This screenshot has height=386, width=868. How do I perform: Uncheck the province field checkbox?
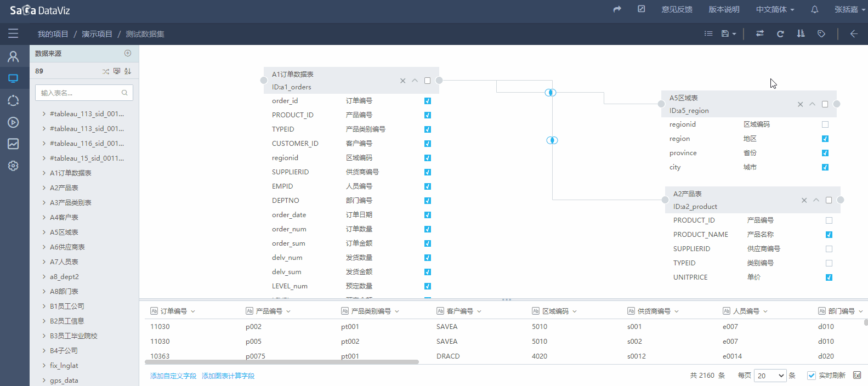coord(825,153)
